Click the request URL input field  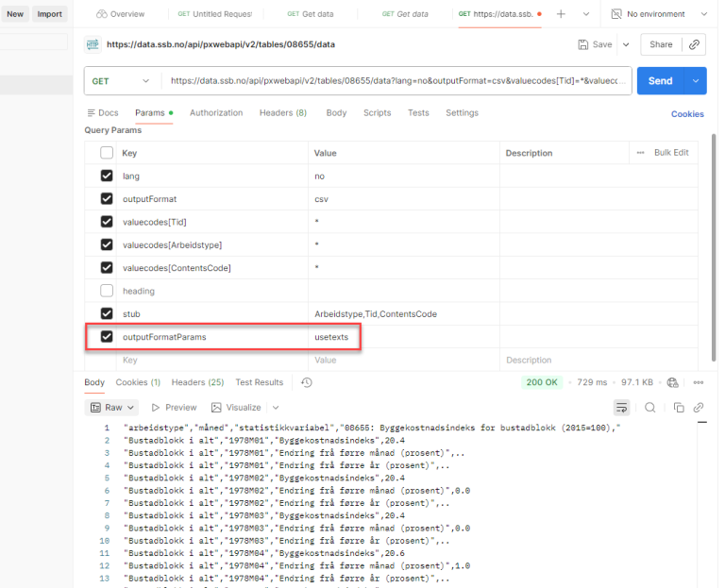click(x=396, y=81)
